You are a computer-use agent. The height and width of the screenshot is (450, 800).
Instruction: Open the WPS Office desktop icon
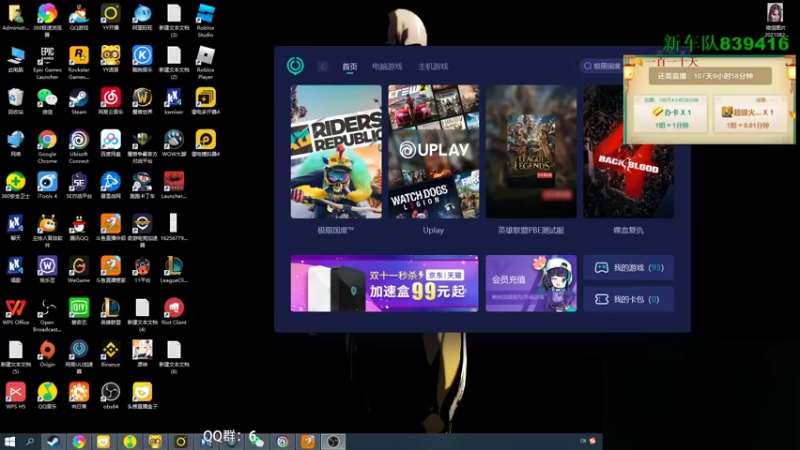(15, 312)
